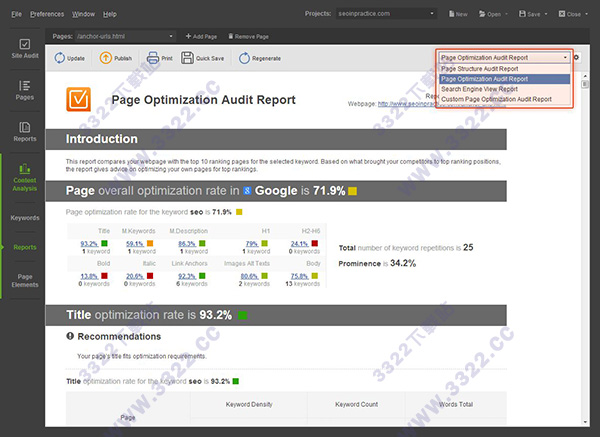Collapse the report type dropdown
This screenshot has height=437, width=600.
pyautogui.click(x=565, y=58)
